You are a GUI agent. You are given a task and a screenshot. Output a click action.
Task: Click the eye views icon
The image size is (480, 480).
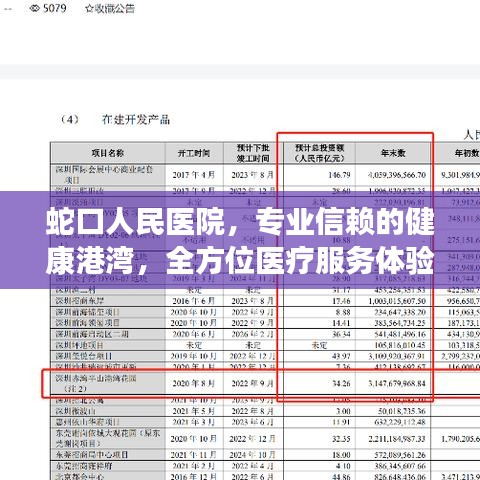point(34,8)
